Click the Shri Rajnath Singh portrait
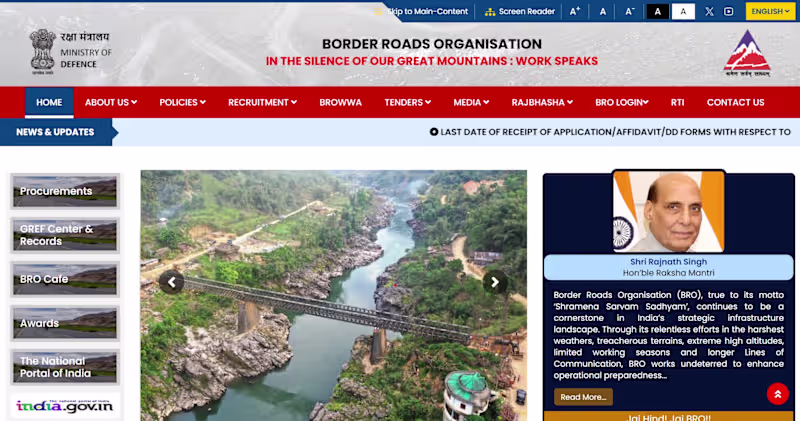 tap(668, 211)
